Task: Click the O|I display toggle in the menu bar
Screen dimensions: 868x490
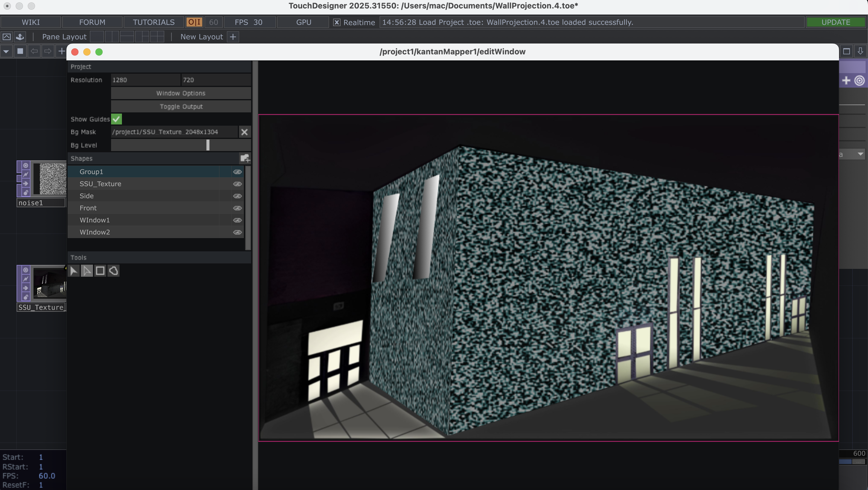Action: click(x=194, y=22)
